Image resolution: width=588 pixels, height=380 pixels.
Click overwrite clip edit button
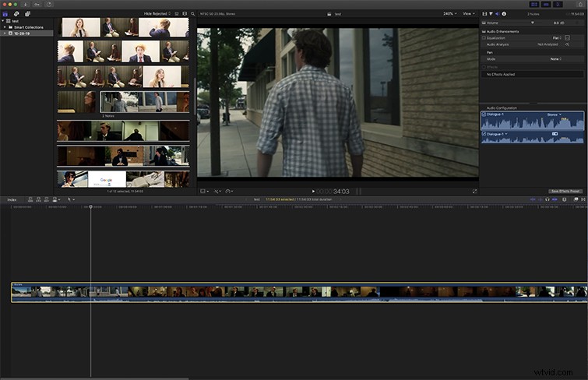(56, 199)
